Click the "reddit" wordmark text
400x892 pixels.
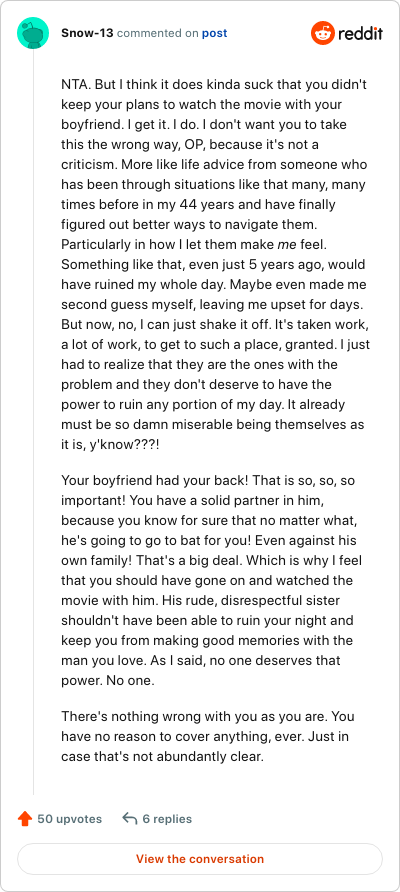point(360,34)
